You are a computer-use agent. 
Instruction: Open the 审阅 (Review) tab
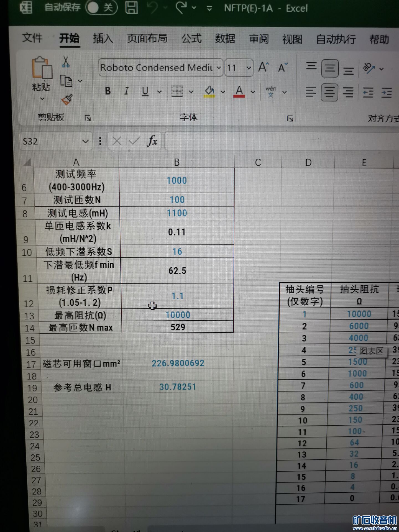(259, 39)
